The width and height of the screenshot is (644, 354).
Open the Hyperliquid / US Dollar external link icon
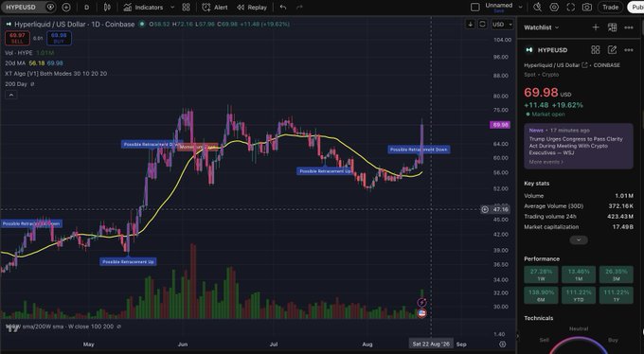point(584,65)
